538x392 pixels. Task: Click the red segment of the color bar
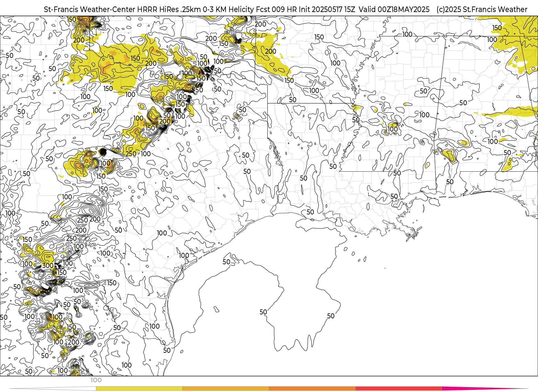398,389
